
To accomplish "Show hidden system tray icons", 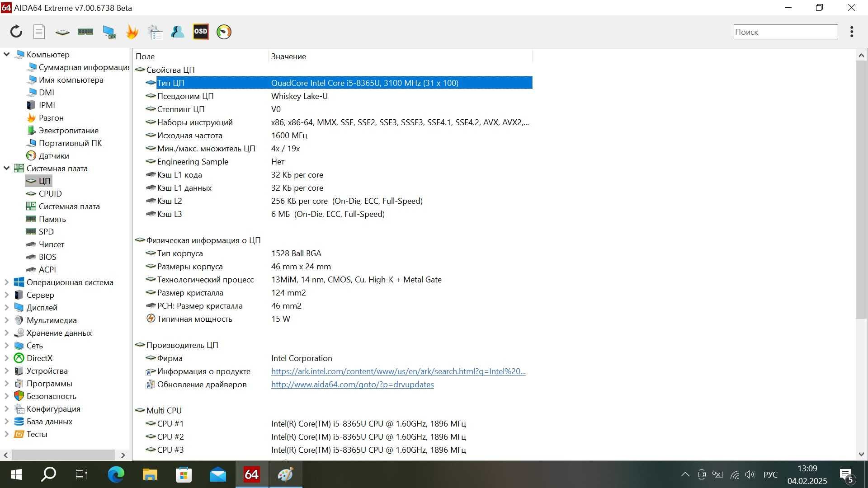I will click(x=685, y=474).
